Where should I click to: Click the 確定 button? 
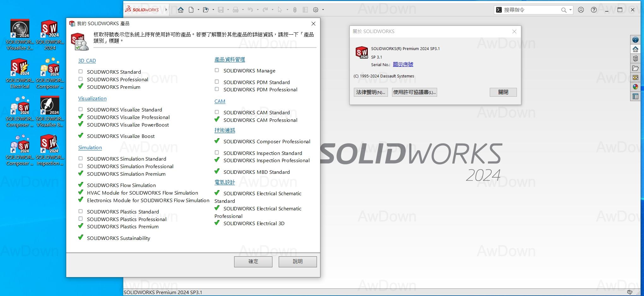(253, 261)
